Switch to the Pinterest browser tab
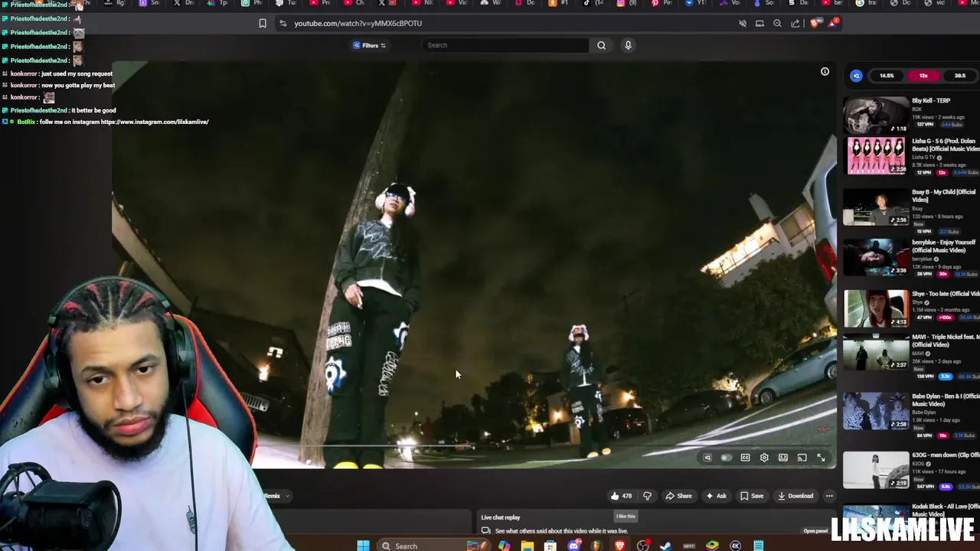The height and width of the screenshot is (551, 980). tap(659, 3)
